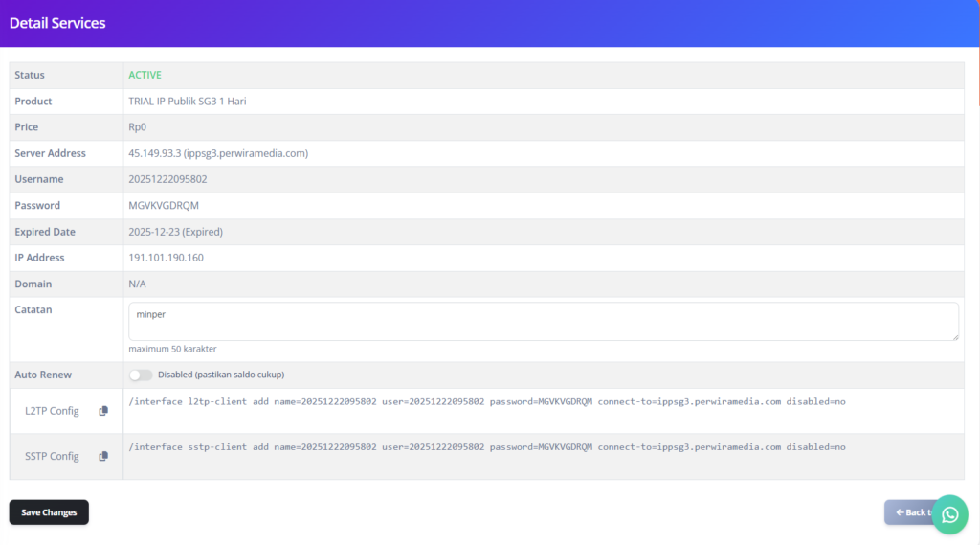980x545 pixels.
Task: Copy the L2TP Config command
Action: click(x=103, y=411)
